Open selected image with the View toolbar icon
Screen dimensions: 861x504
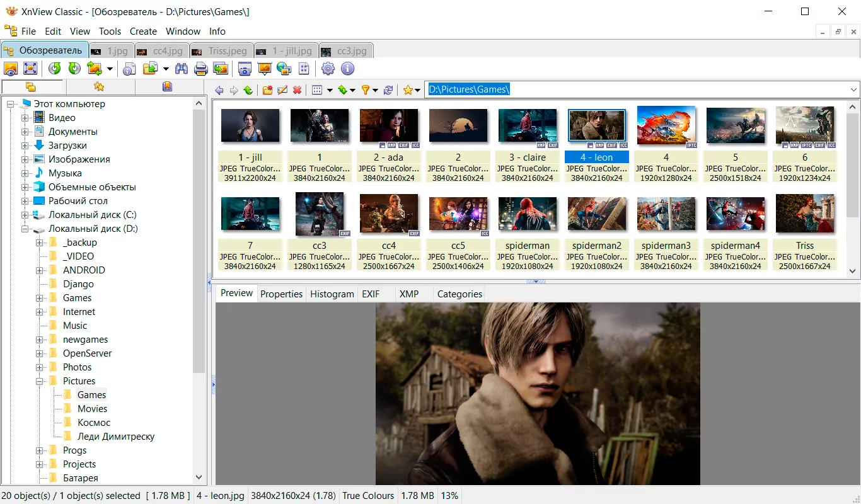click(x=11, y=69)
